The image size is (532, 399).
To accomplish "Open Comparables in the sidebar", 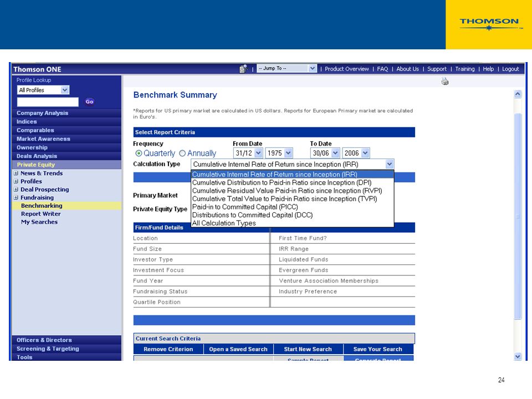I will click(x=66, y=130).
